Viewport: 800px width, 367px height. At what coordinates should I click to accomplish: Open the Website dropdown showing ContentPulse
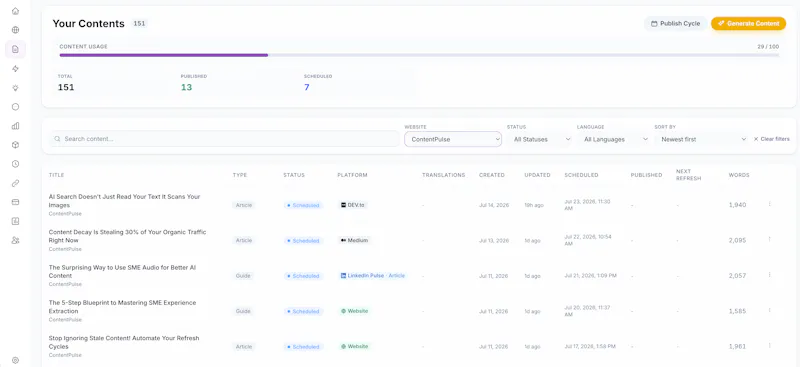click(x=453, y=139)
